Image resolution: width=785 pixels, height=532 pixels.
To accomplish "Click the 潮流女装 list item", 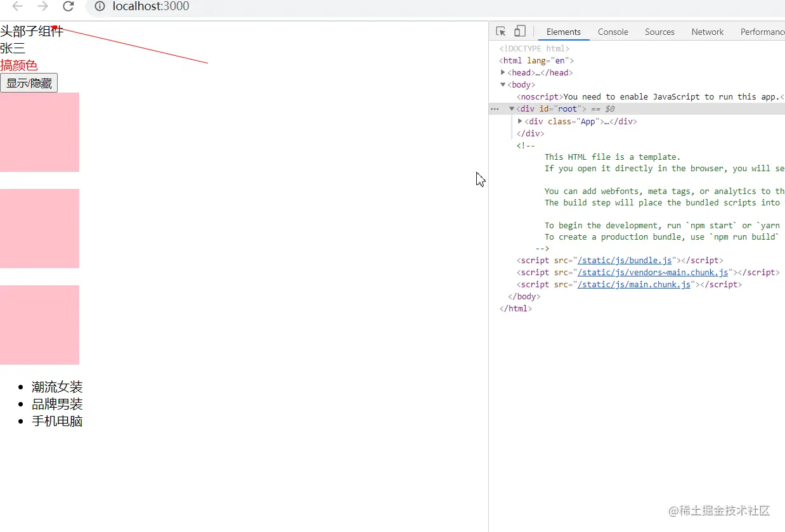I will pos(57,387).
